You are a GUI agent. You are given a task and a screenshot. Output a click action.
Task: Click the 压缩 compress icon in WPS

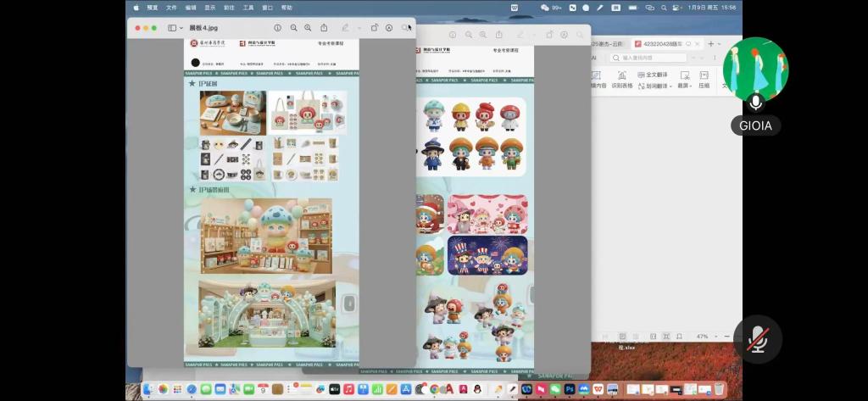(x=704, y=79)
